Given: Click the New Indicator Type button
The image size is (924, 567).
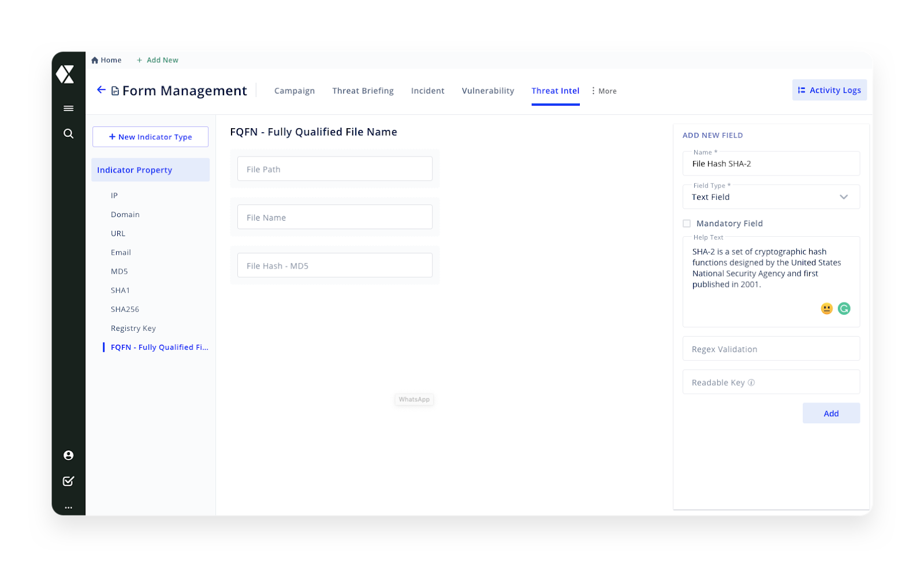Looking at the screenshot, I should (x=150, y=137).
